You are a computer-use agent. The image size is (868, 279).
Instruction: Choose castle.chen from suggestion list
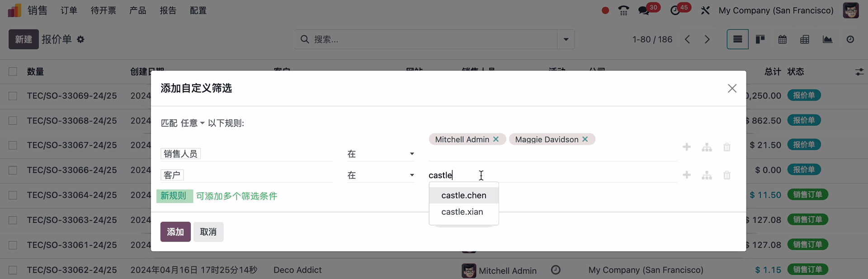pyautogui.click(x=463, y=195)
